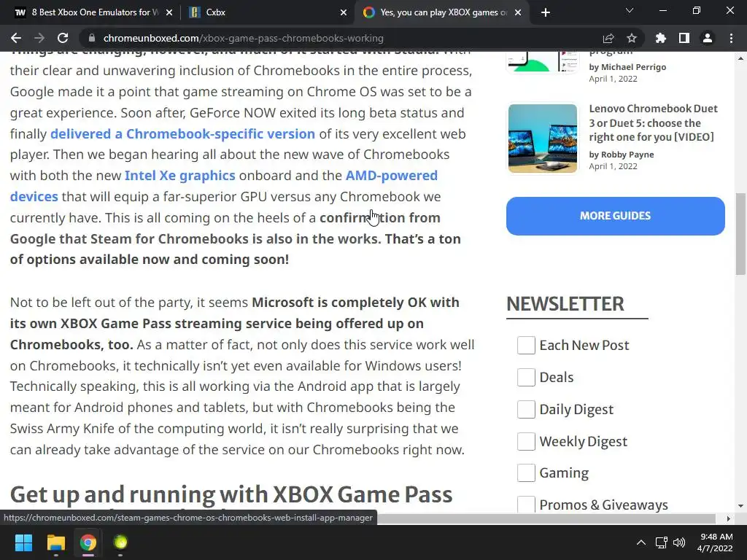Screen dimensions: 747x560
Task: Open author Robby Payne's page
Action: (x=627, y=155)
